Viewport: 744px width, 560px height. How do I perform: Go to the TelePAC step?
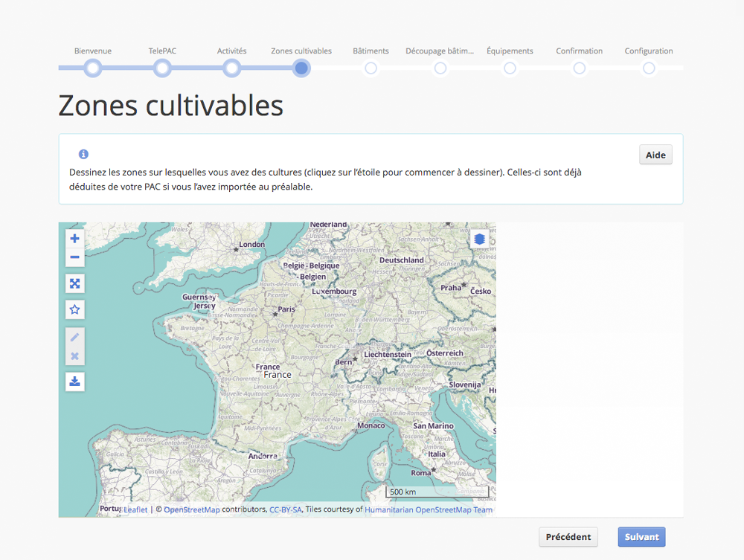pyautogui.click(x=162, y=68)
